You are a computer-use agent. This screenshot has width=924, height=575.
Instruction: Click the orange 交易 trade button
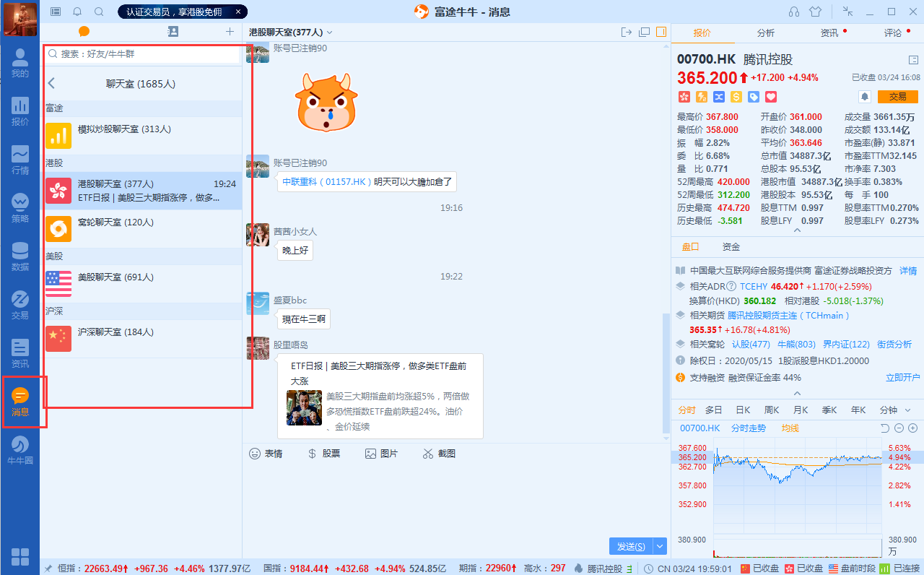coord(897,96)
